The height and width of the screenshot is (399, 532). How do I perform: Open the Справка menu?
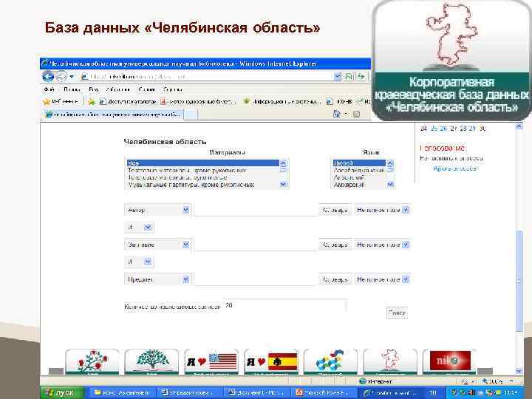pyautogui.click(x=172, y=89)
